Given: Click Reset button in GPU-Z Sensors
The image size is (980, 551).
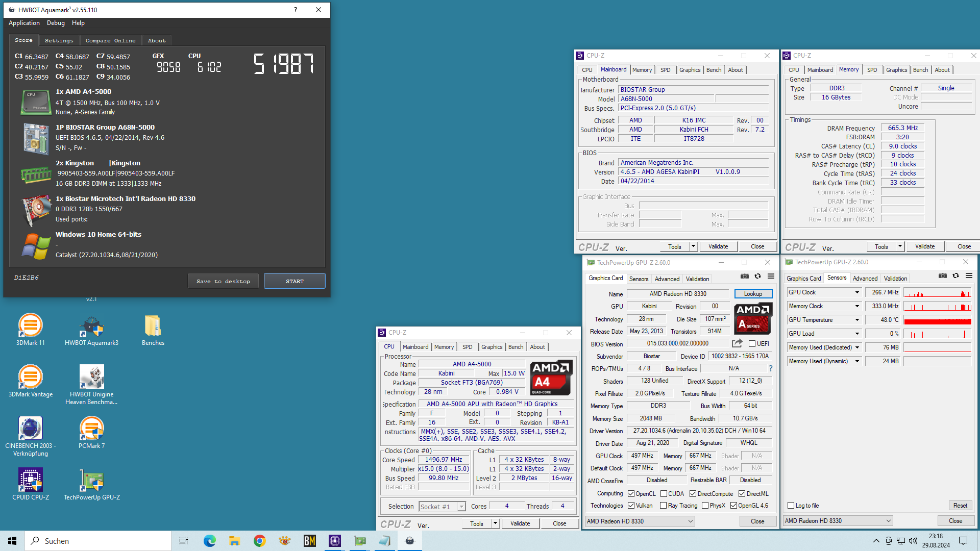Looking at the screenshot, I should coord(960,506).
